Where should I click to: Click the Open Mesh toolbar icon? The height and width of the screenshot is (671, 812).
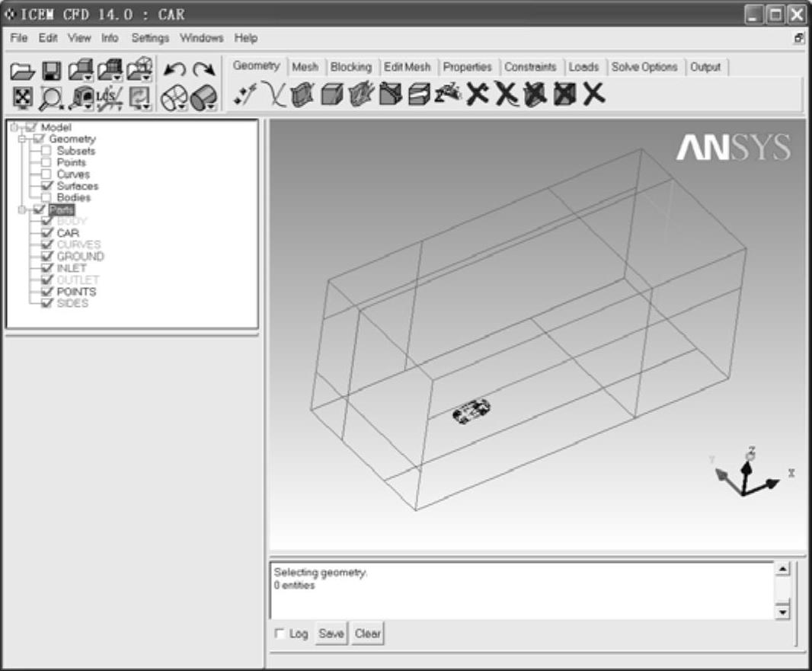tap(110, 70)
